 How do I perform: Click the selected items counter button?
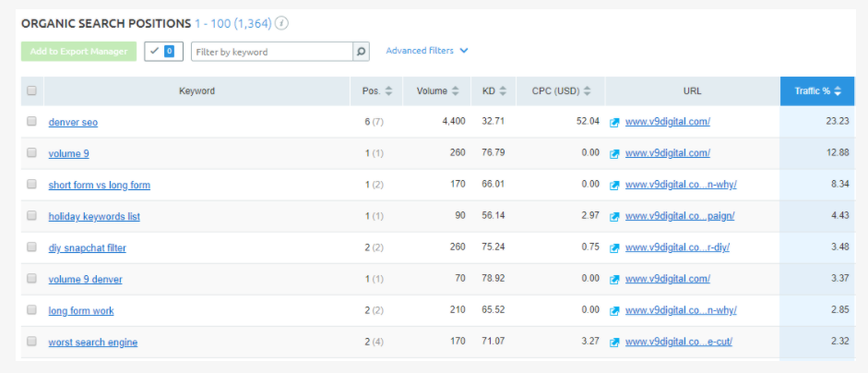pyautogui.click(x=163, y=52)
